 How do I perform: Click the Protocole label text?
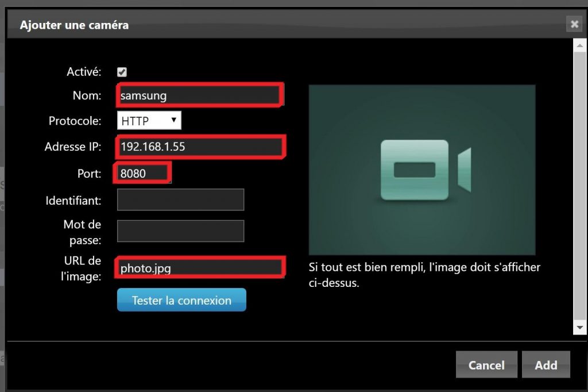75,121
